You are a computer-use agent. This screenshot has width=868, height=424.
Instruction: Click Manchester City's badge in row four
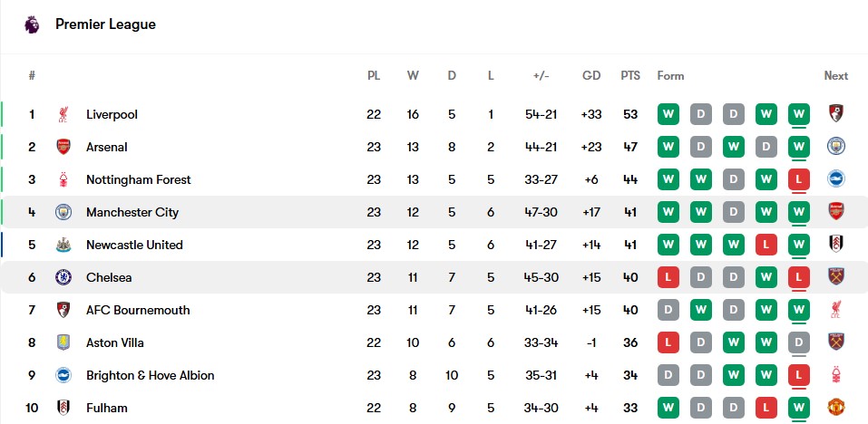click(63, 212)
